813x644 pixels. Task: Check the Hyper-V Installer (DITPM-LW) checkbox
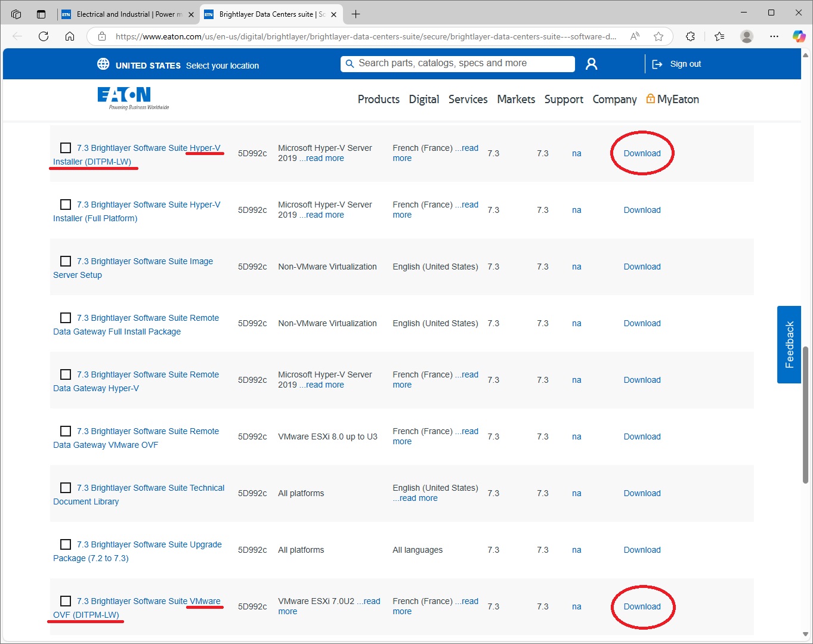pos(66,148)
